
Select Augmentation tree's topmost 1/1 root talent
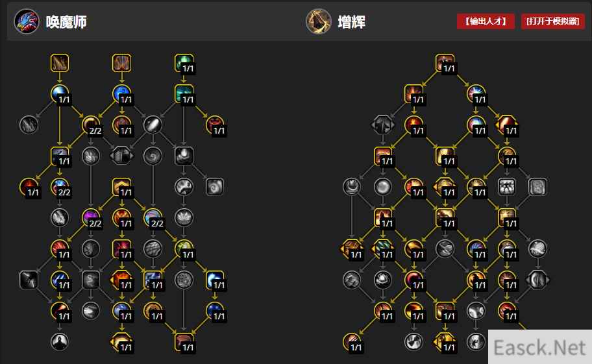click(445, 63)
